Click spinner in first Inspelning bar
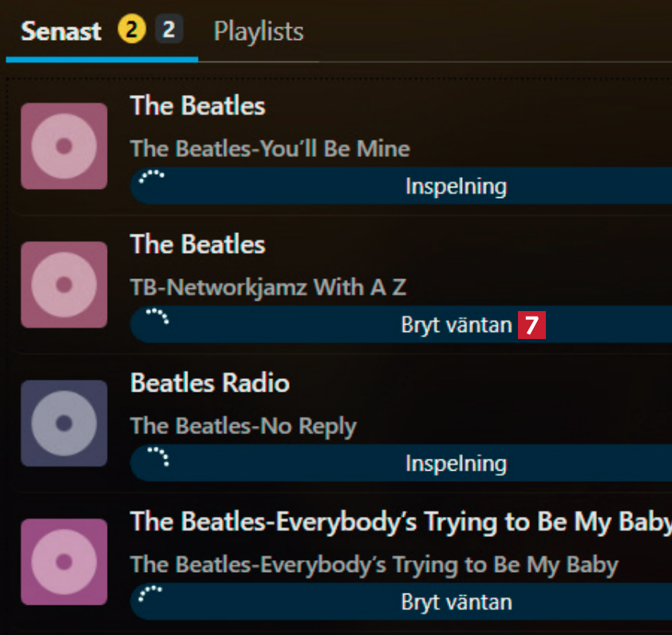Image resolution: width=672 pixels, height=635 pixels. point(151,177)
